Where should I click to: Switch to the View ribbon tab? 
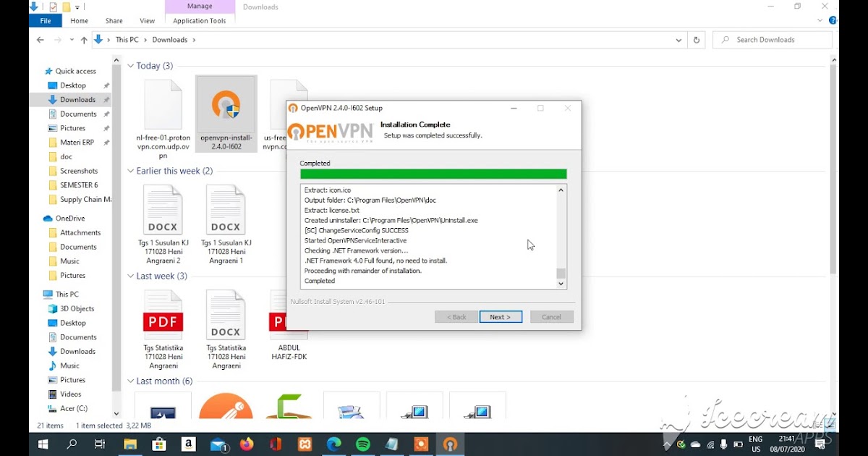tap(147, 21)
